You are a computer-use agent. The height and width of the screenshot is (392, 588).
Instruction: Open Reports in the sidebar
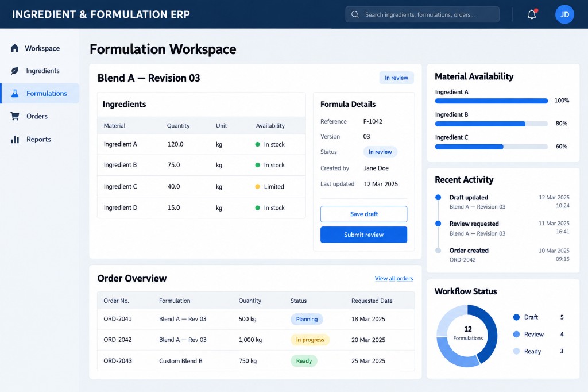(x=40, y=139)
